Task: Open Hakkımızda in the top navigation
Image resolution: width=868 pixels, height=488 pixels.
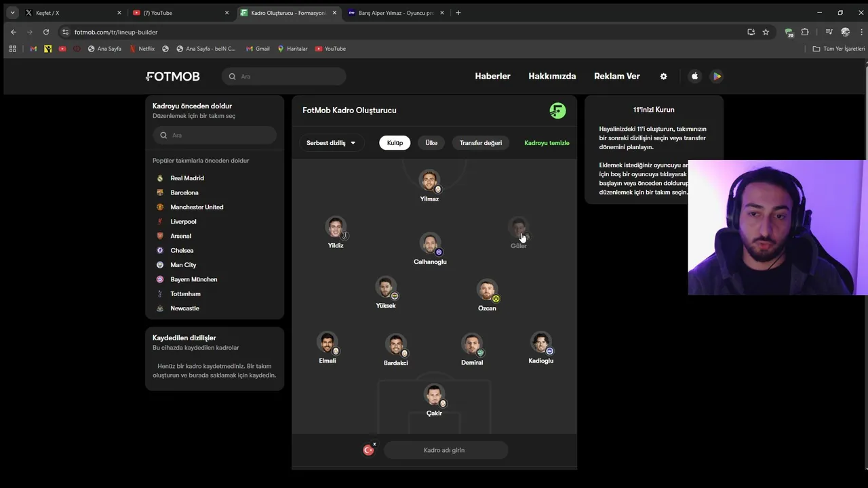Action: tap(552, 77)
